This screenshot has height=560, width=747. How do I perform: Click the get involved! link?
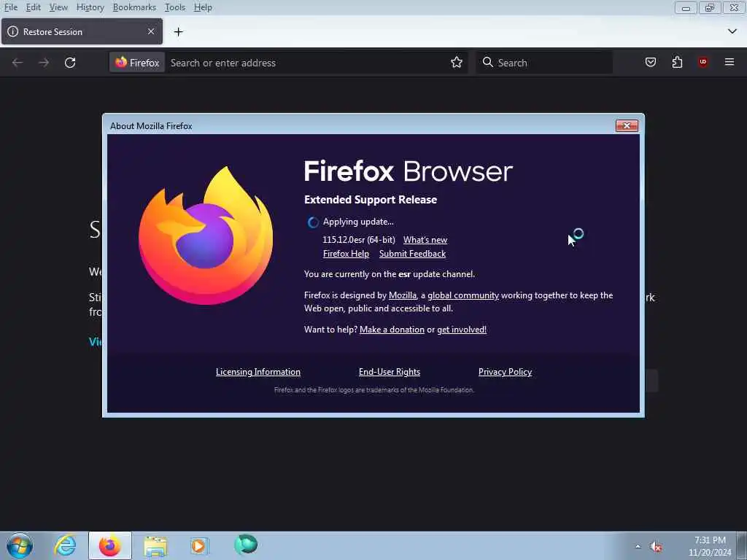pos(462,330)
